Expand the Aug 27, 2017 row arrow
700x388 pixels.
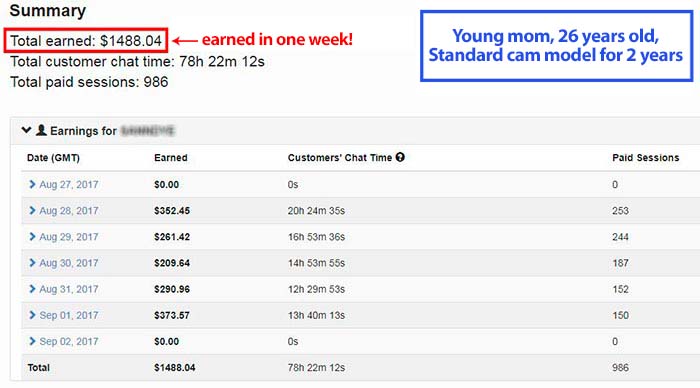(x=32, y=184)
